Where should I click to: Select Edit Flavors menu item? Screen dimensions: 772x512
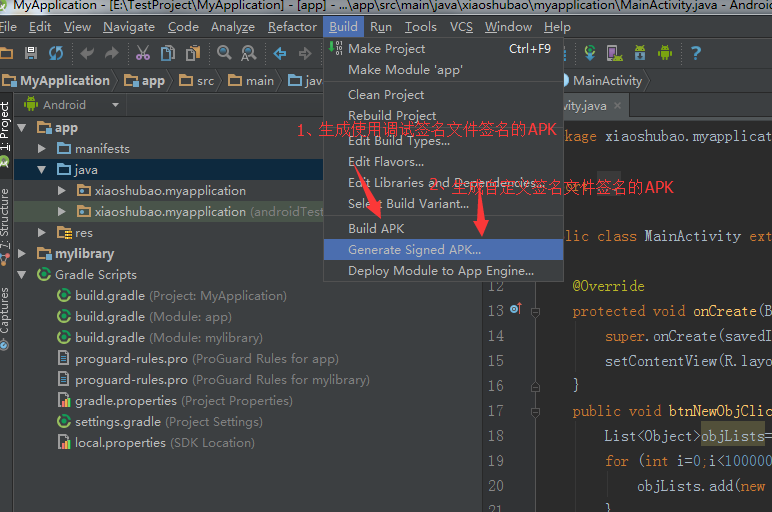click(x=443, y=161)
